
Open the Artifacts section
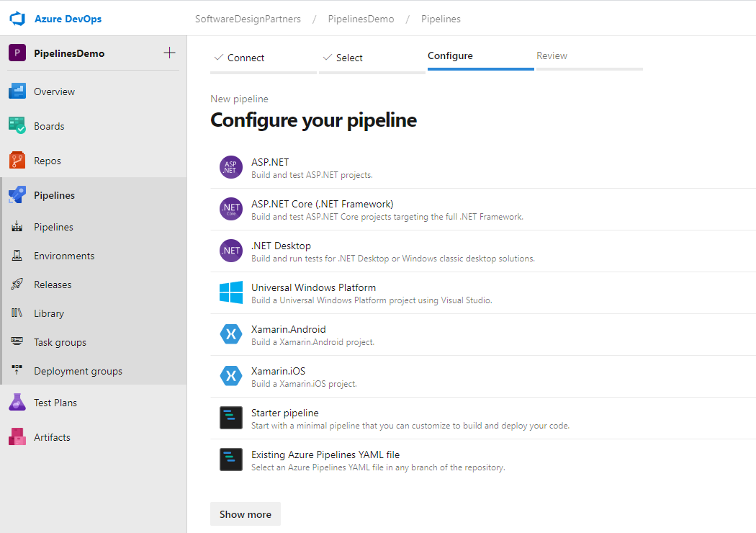54,436
